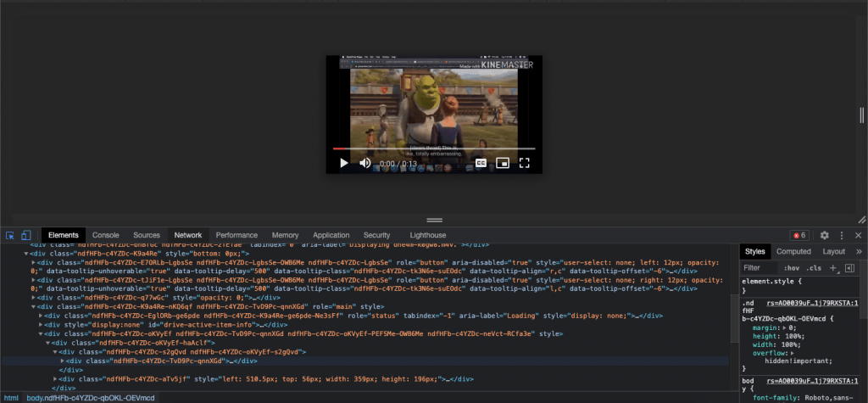This screenshot has height=403, width=868.
Task: Click the red error count badge
Action: coord(798,235)
